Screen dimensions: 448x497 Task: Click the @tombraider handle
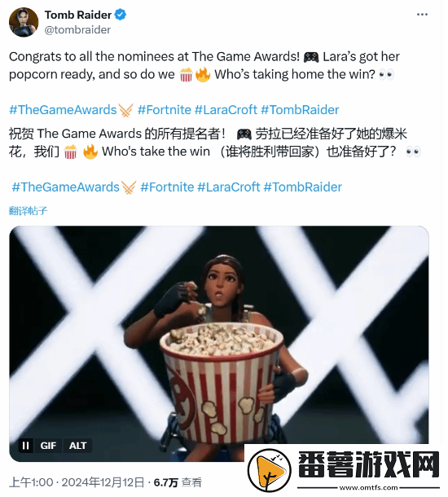click(x=77, y=30)
